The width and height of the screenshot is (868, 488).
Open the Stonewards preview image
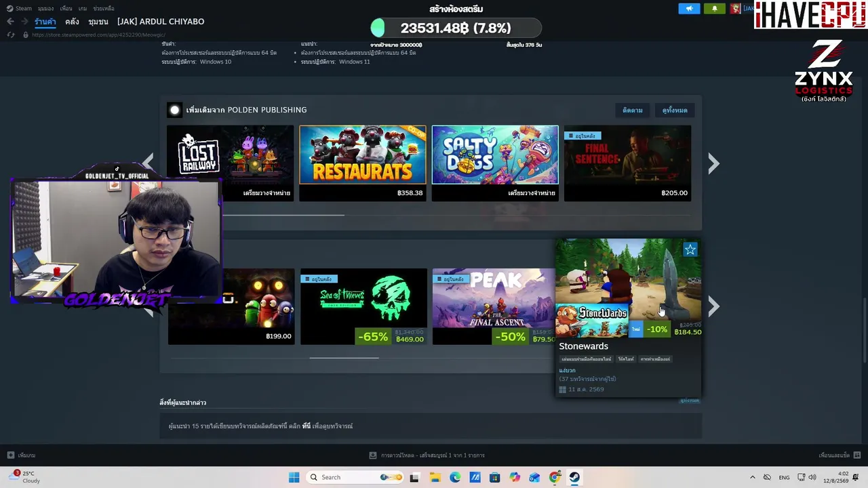click(629, 279)
